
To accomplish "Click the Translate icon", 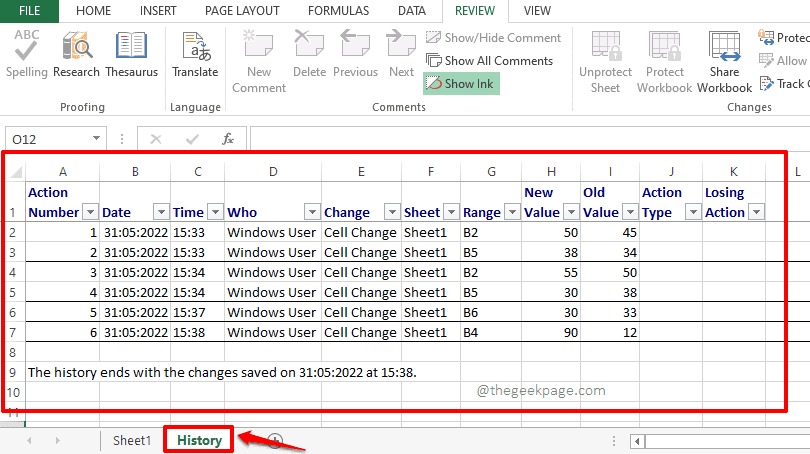I will coord(194,54).
